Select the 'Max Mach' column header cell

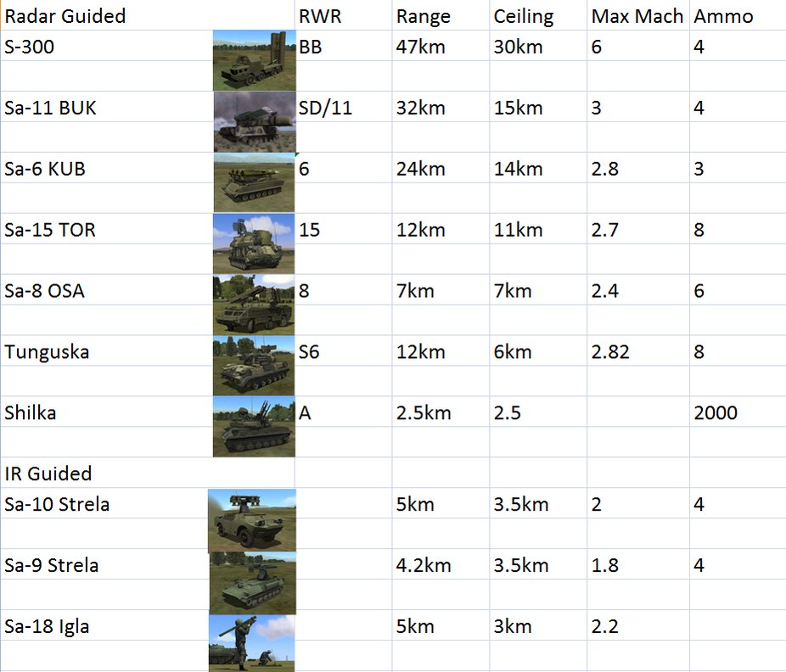[x=638, y=15]
